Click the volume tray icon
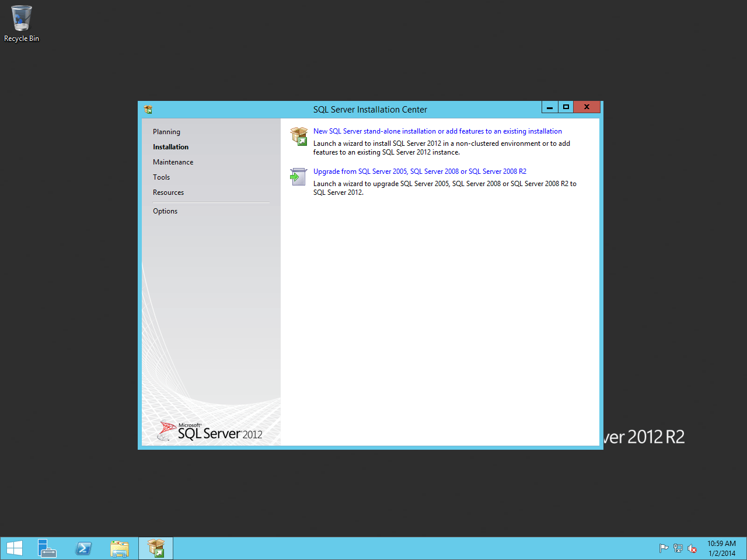The height and width of the screenshot is (560, 747). [692, 548]
